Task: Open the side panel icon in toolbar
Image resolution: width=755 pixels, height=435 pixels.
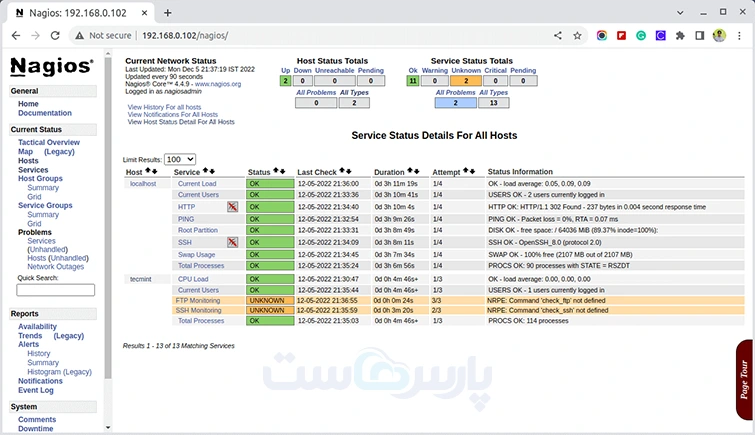Action: [x=700, y=35]
